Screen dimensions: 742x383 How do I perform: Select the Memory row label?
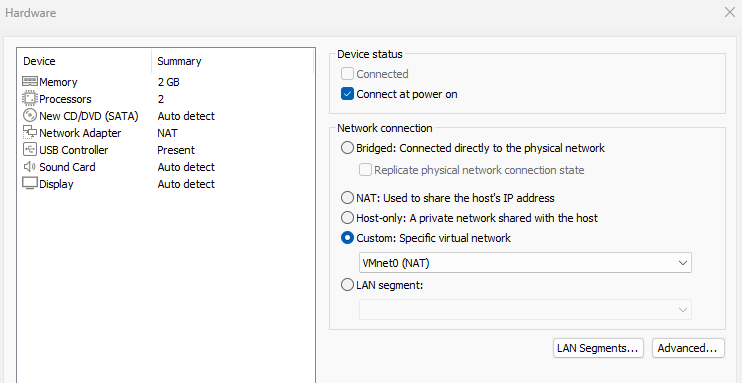coord(58,82)
